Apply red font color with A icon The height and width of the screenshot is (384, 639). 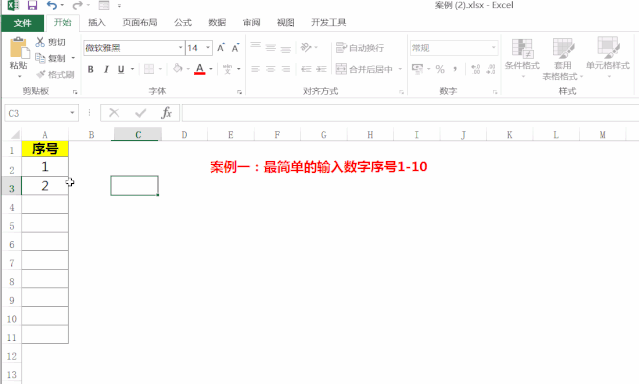click(x=200, y=69)
